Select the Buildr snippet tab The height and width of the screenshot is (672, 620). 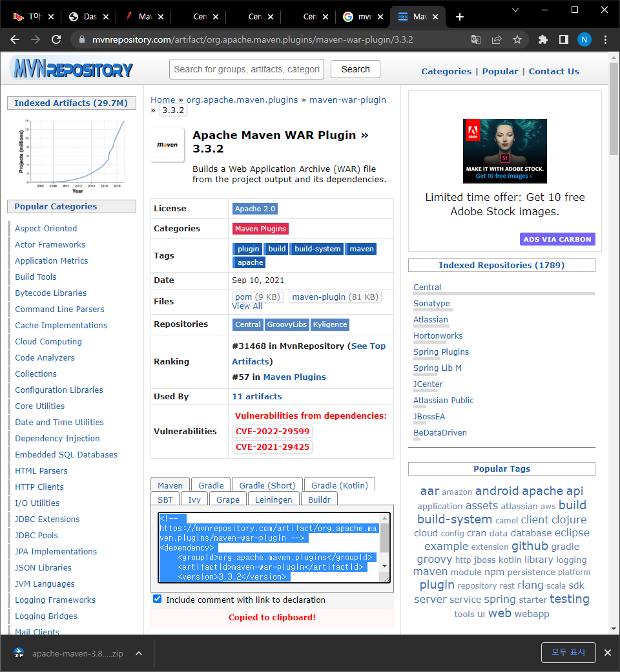pos(319,499)
